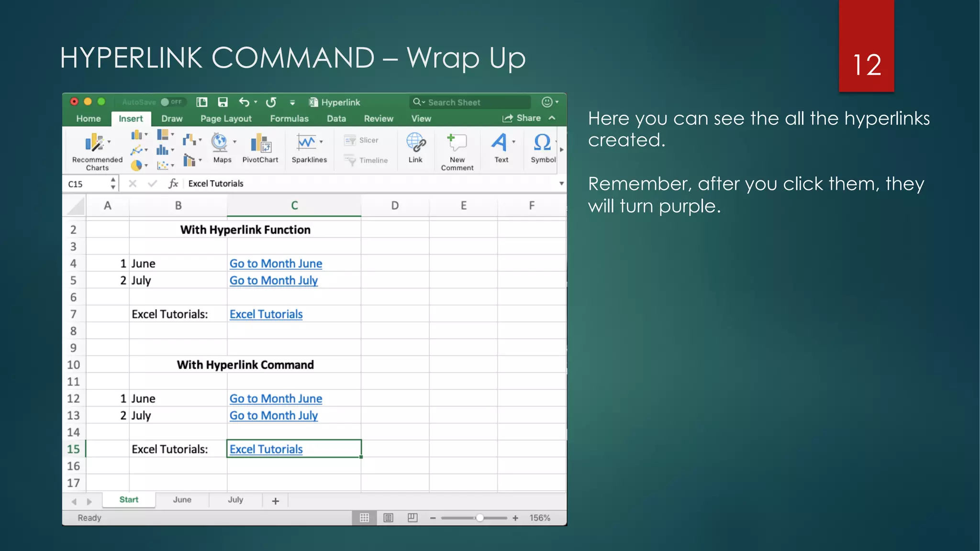Click the Go to Month June link in row 4
This screenshot has height=551, width=980.
click(276, 264)
